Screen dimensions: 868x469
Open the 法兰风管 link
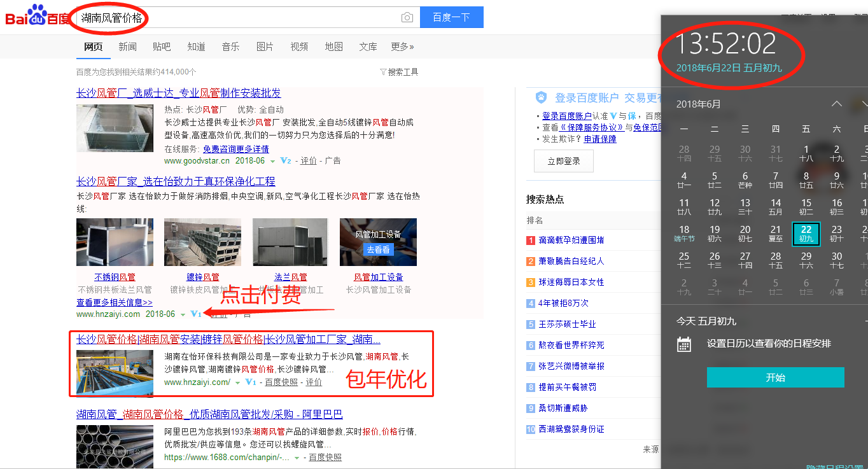[x=291, y=277]
